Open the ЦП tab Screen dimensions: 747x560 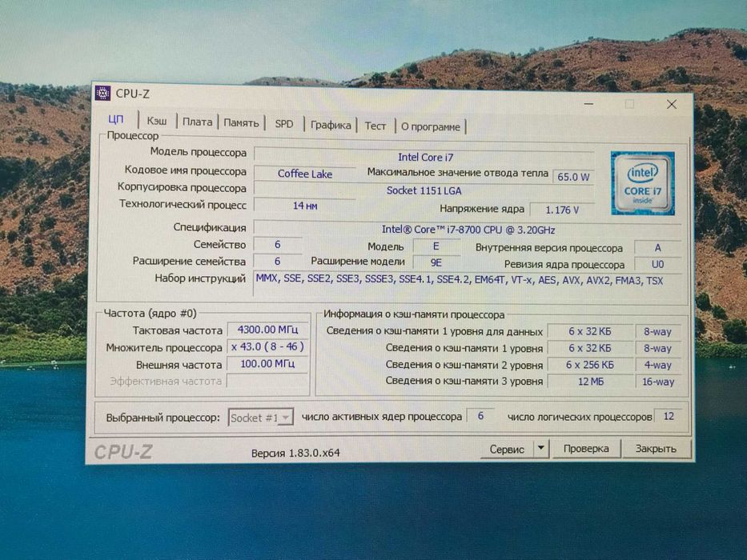click(116, 119)
